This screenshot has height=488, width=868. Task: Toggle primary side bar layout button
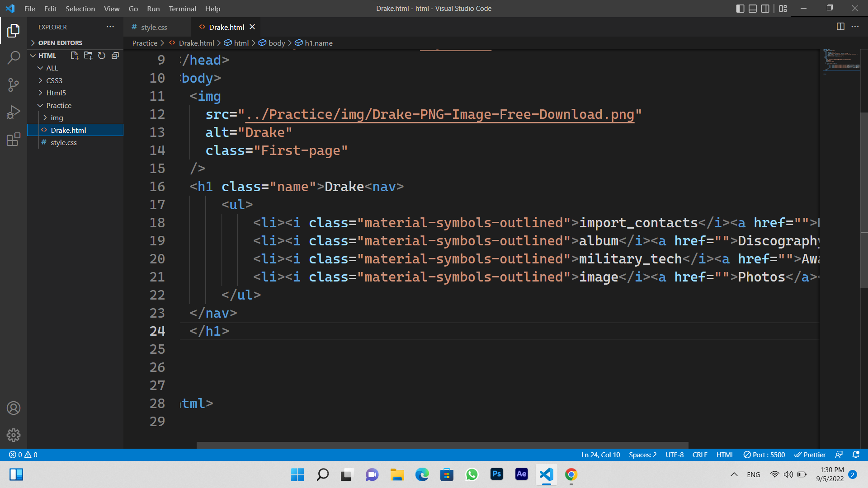click(x=740, y=9)
